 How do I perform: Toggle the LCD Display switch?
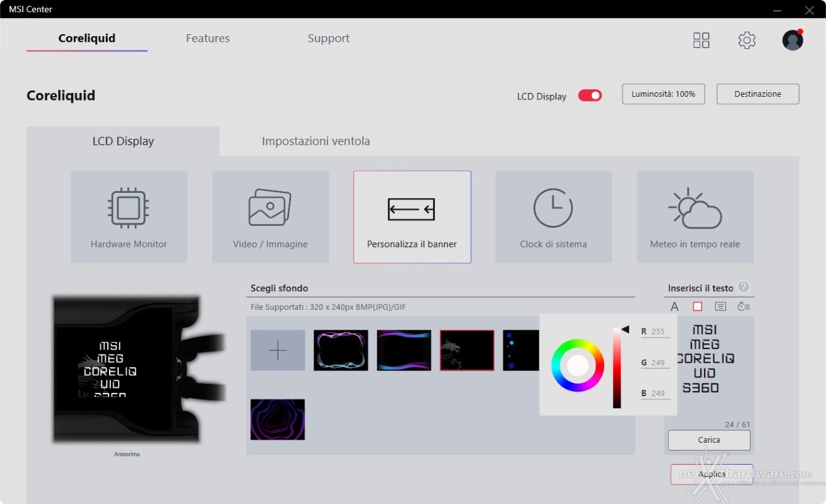point(590,96)
